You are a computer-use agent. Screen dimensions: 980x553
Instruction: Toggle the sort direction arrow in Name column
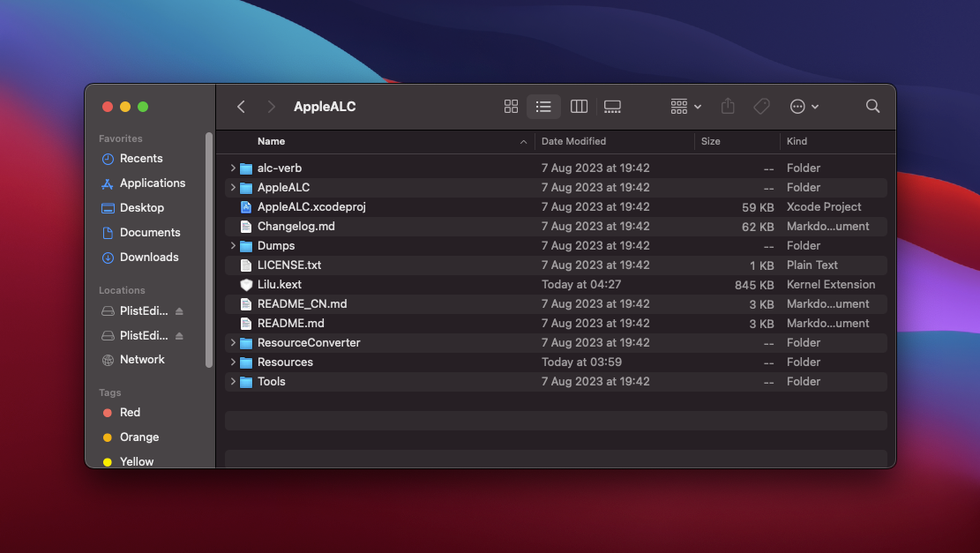click(x=523, y=142)
